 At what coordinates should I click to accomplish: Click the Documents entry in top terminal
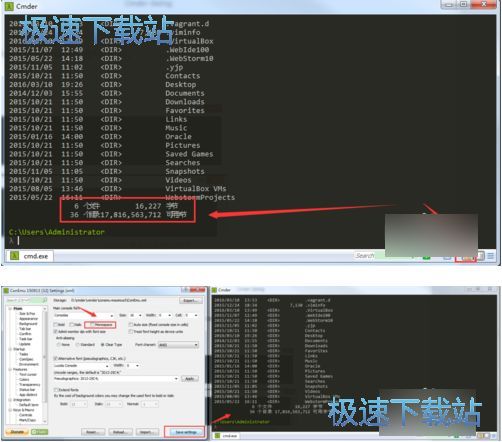pos(185,93)
